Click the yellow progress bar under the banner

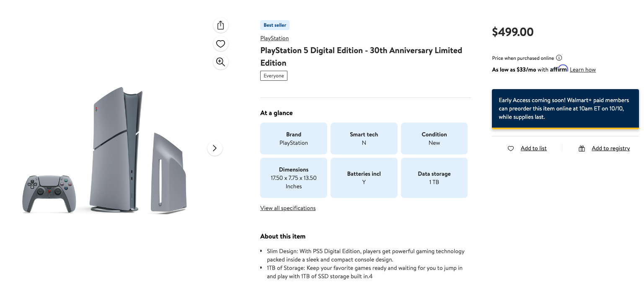pos(565,129)
